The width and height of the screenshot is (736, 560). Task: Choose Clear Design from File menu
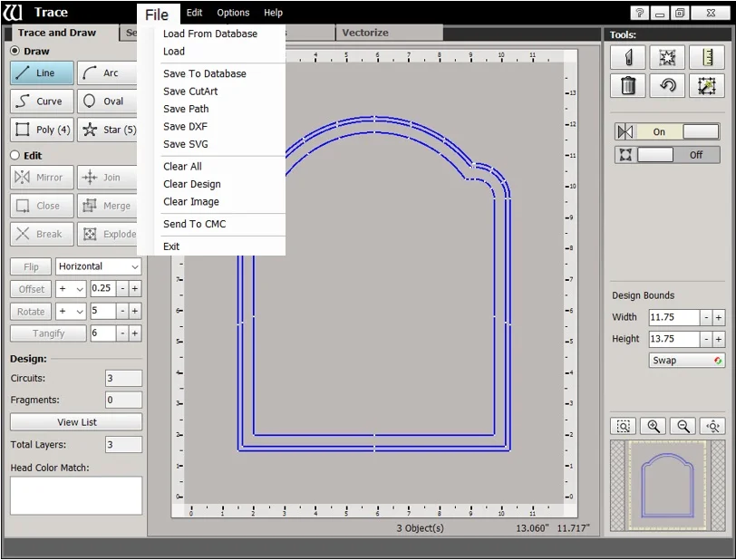tap(192, 185)
